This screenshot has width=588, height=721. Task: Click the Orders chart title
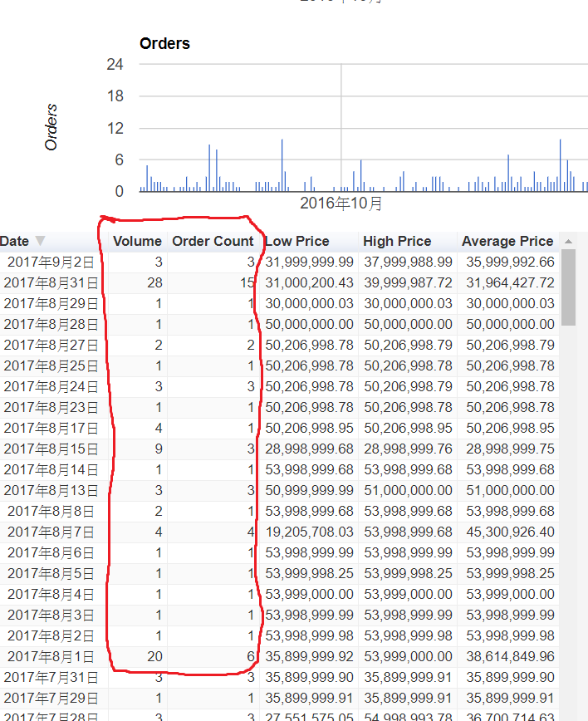(x=164, y=44)
